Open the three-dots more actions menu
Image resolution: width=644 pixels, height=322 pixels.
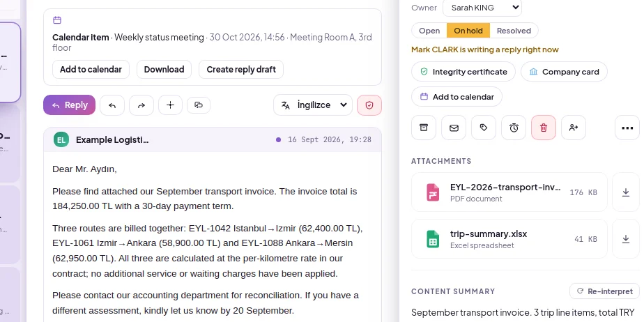[627, 128]
